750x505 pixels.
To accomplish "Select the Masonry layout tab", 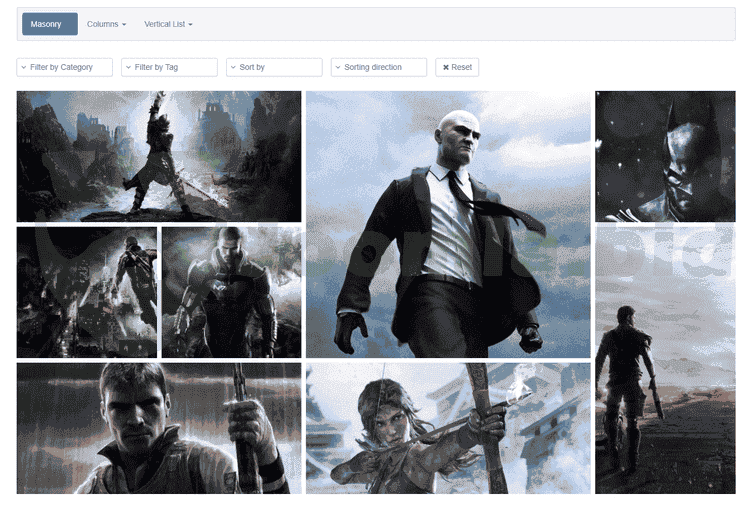I will pos(50,24).
